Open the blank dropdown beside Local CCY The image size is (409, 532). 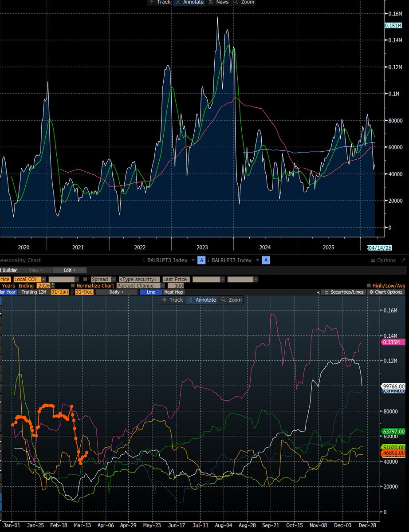point(63,279)
